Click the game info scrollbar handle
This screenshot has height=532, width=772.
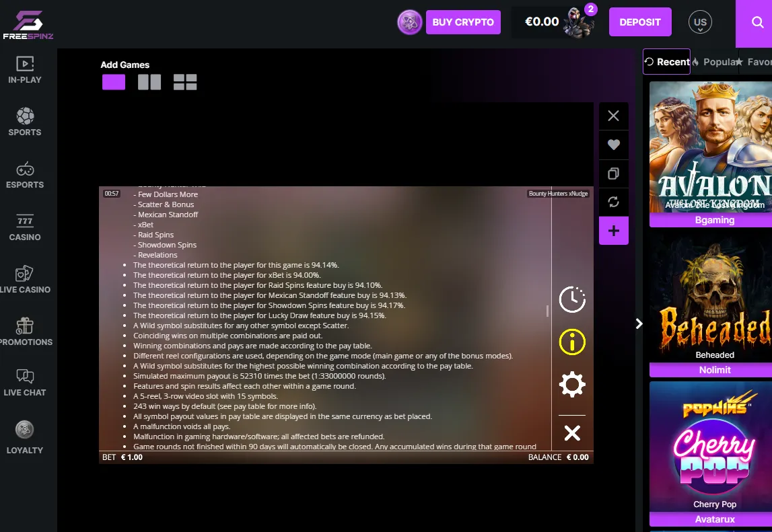click(547, 311)
